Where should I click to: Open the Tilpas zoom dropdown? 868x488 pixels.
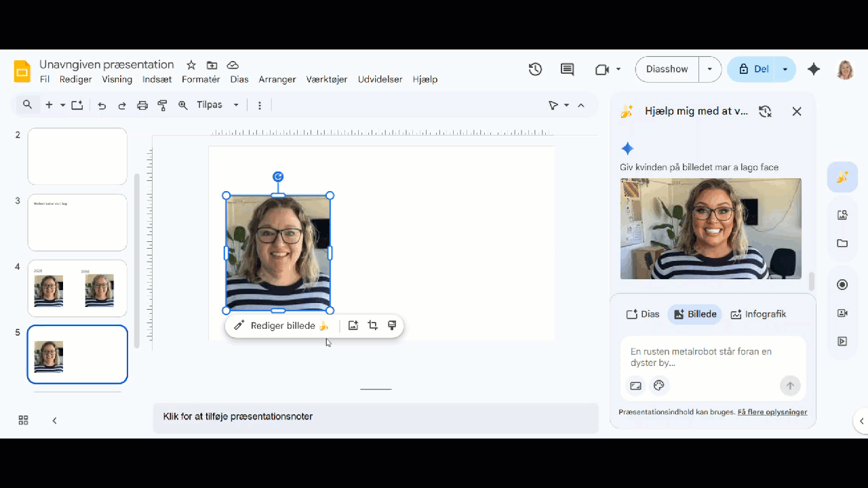click(218, 105)
